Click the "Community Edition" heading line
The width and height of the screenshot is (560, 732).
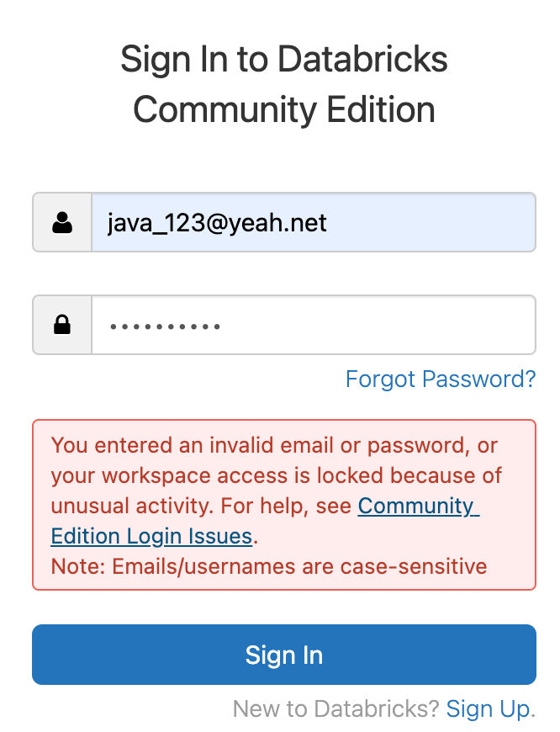pyautogui.click(x=284, y=110)
